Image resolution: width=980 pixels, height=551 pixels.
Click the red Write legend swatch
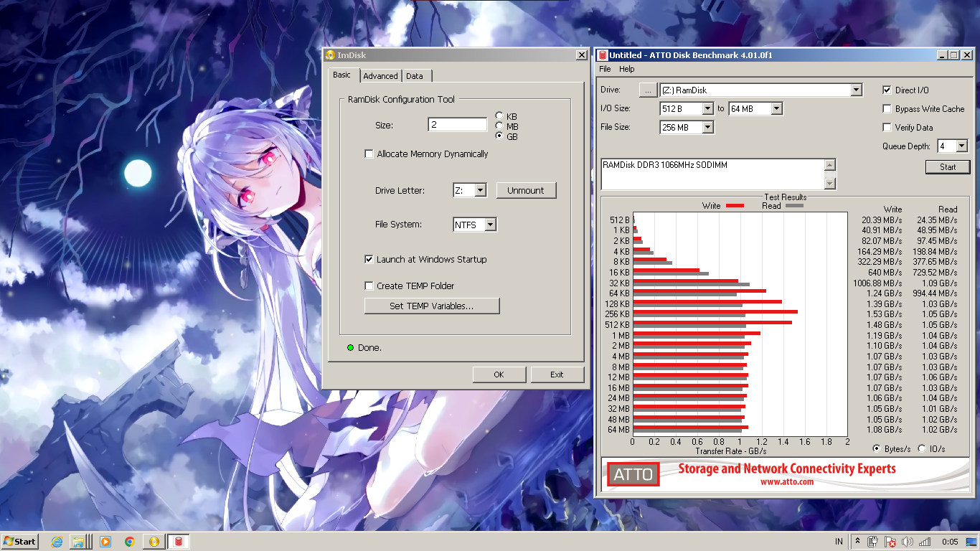tap(735, 206)
